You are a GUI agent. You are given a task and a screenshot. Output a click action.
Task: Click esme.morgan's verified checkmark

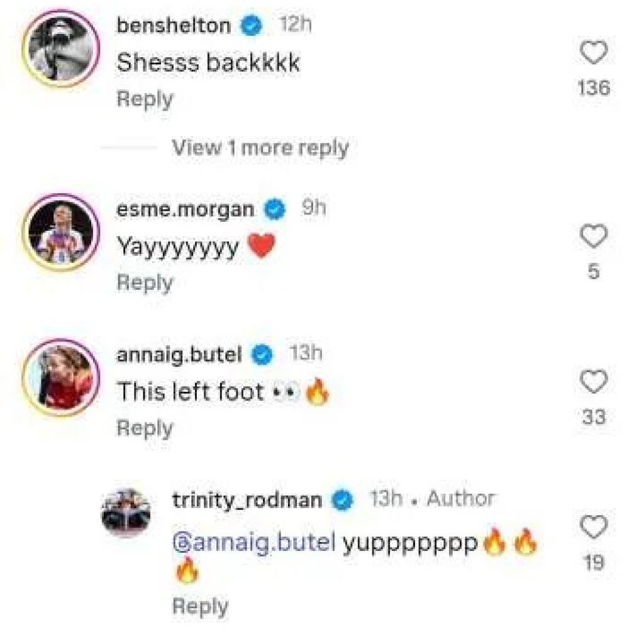click(273, 209)
